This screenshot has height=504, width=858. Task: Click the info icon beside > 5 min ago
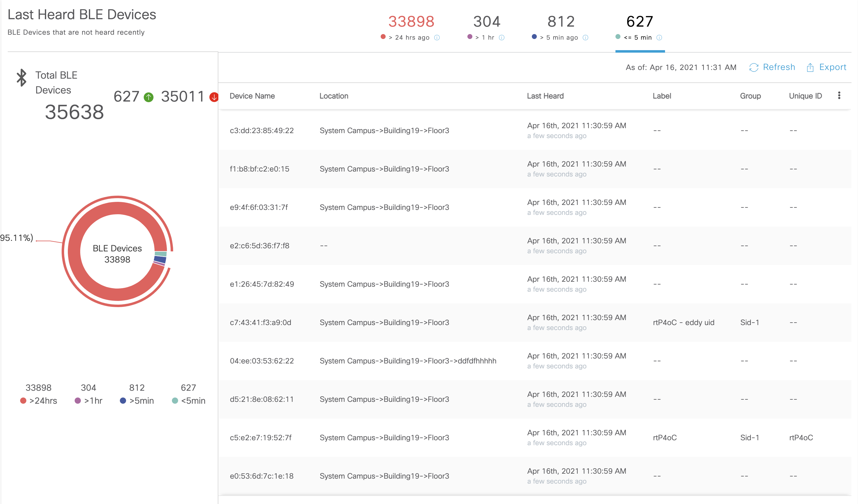coord(585,38)
